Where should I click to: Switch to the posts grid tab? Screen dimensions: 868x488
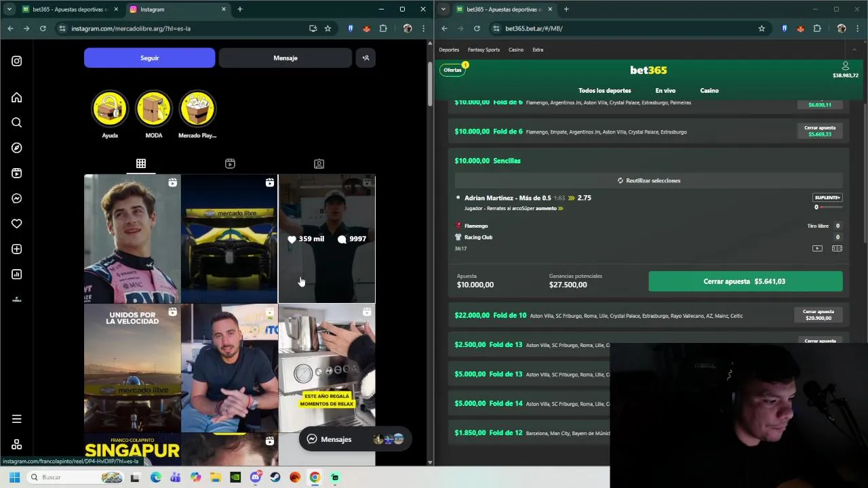(140, 163)
